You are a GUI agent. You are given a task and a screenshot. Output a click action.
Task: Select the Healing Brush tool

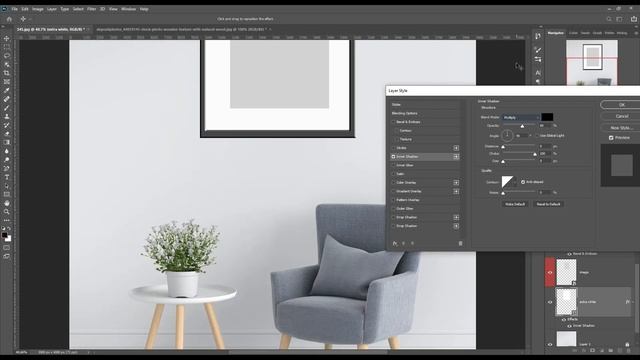click(x=7, y=99)
